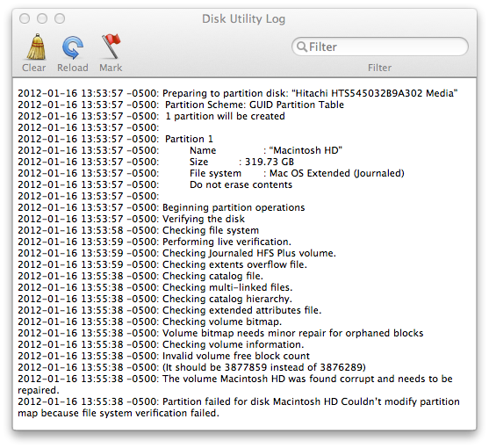
Task: Click "Performing live verification." line
Action: tap(155, 242)
